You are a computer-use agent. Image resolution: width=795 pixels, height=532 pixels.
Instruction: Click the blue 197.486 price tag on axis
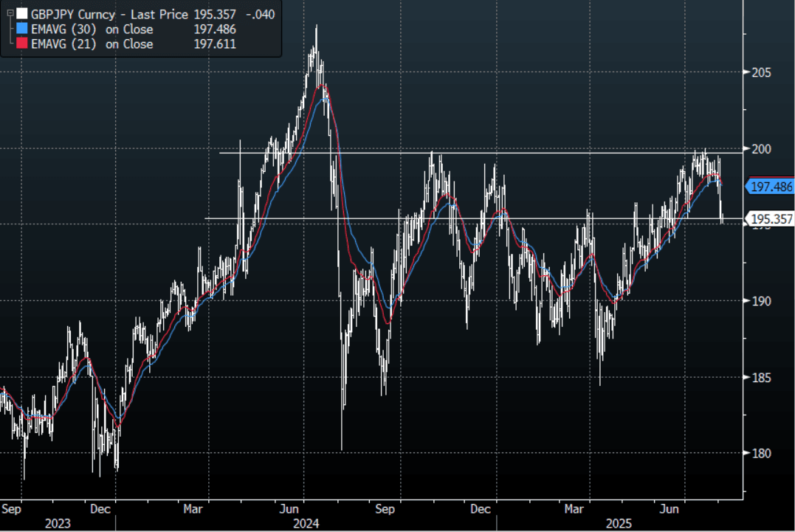(x=771, y=186)
